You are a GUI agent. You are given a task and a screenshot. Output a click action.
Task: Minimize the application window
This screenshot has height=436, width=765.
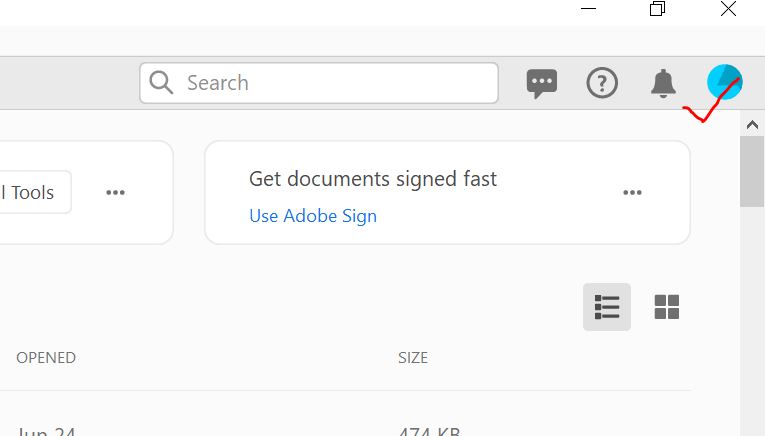[587, 9]
